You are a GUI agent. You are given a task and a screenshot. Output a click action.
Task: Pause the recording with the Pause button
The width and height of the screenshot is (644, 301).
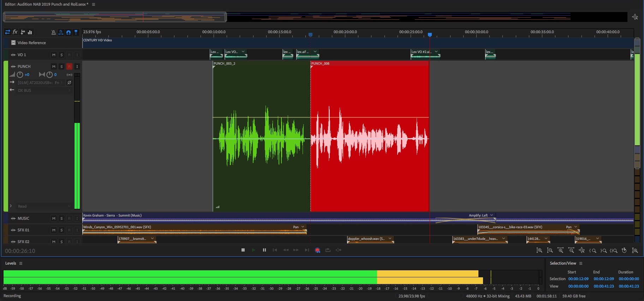264,250
